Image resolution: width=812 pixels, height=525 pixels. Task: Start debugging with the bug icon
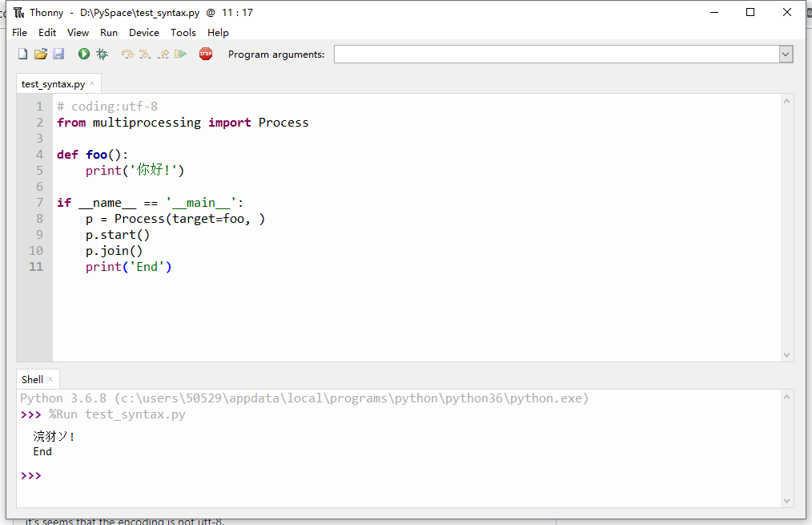pyautogui.click(x=102, y=54)
